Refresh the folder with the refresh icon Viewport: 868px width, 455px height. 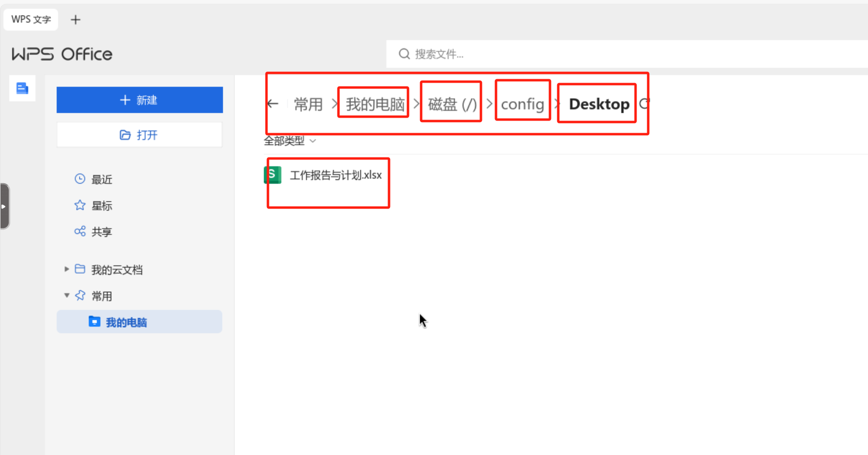click(x=644, y=104)
